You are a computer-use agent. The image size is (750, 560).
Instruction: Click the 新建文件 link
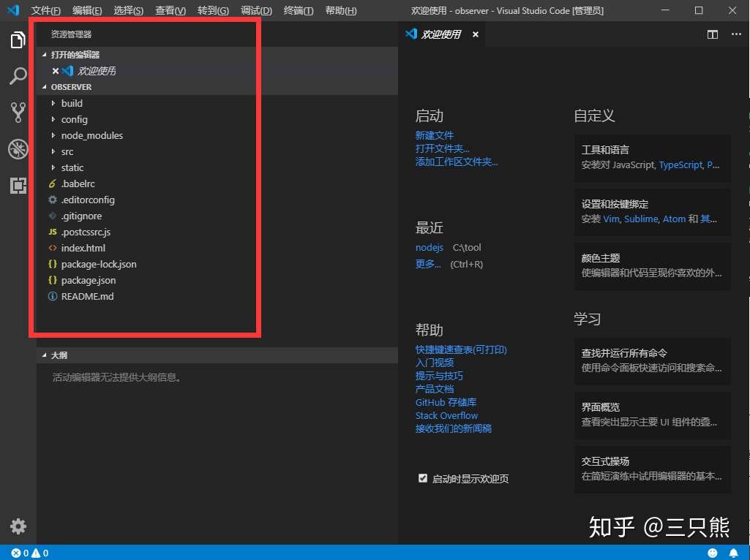[435, 135]
